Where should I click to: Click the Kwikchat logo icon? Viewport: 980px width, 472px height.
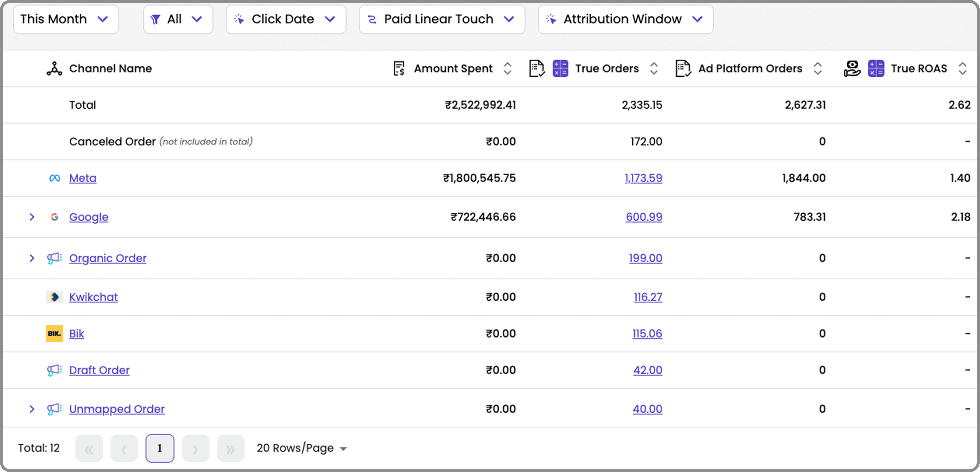(x=54, y=297)
